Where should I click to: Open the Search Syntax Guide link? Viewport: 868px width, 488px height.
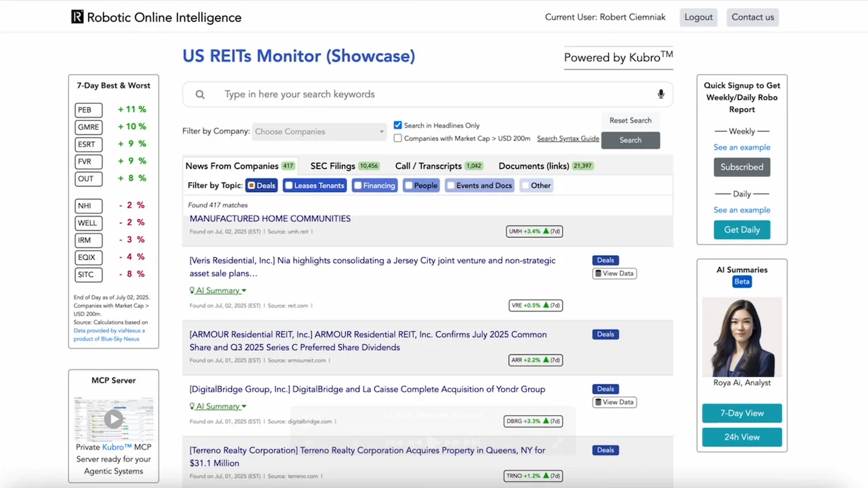pyautogui.click(x=568, y=138)
